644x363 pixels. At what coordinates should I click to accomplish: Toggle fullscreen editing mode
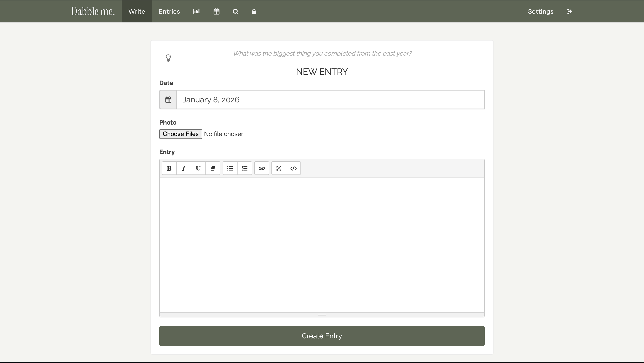click(278, 168)
